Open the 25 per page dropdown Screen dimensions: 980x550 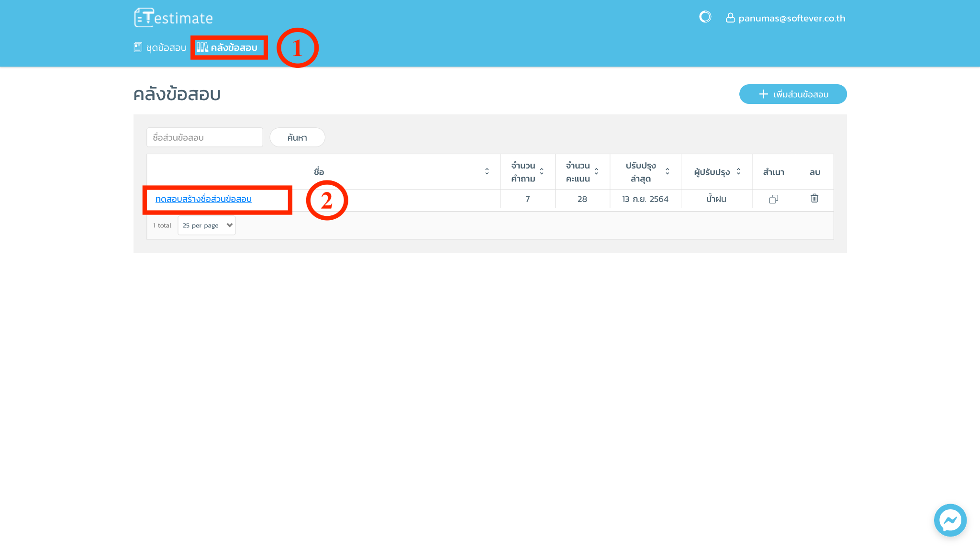(207, 225)
